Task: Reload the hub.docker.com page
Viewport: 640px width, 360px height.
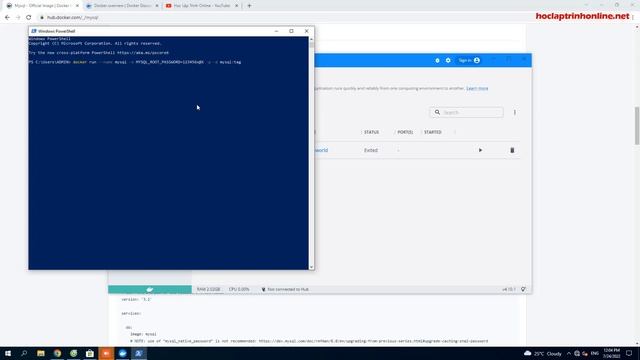Action: click(x=29, y=18)
